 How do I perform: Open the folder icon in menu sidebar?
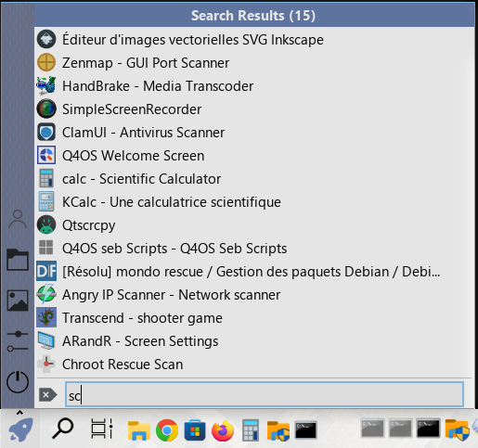click(18, 260)
